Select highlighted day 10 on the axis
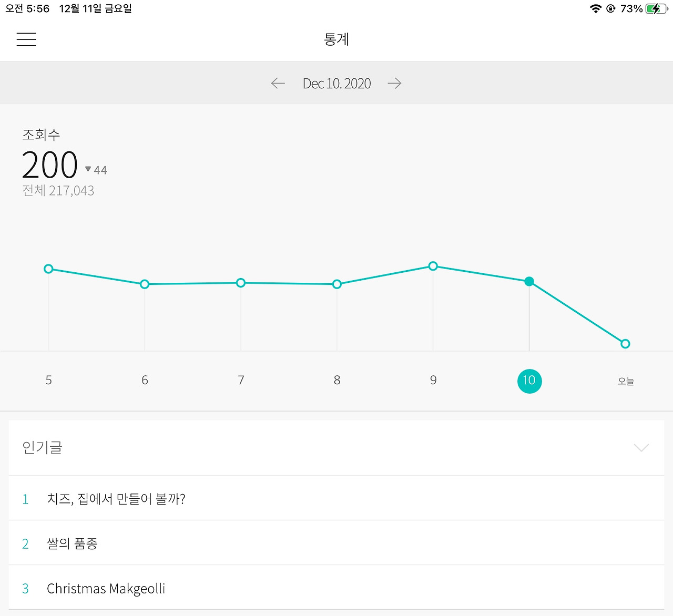673x616 pixels. 529,381
